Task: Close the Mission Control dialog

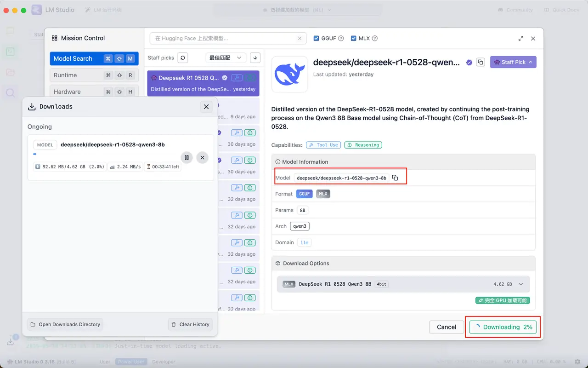Action: tap(533, 39)
